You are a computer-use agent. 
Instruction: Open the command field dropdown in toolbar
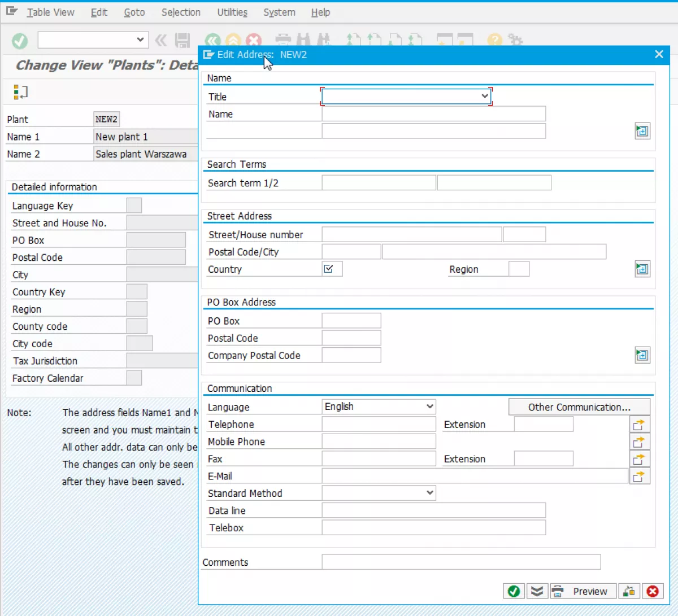[x=141, y=40]
